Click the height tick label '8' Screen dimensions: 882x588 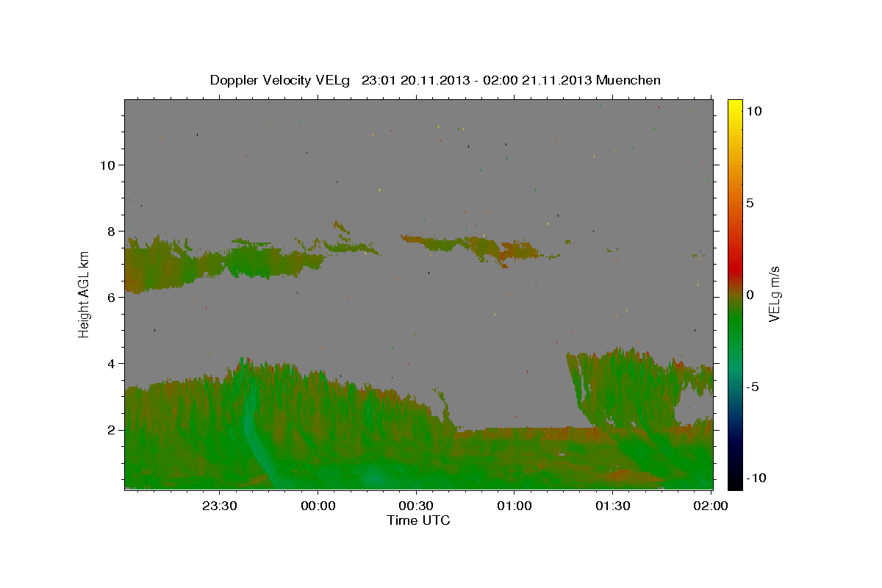(x=110, y=232)
